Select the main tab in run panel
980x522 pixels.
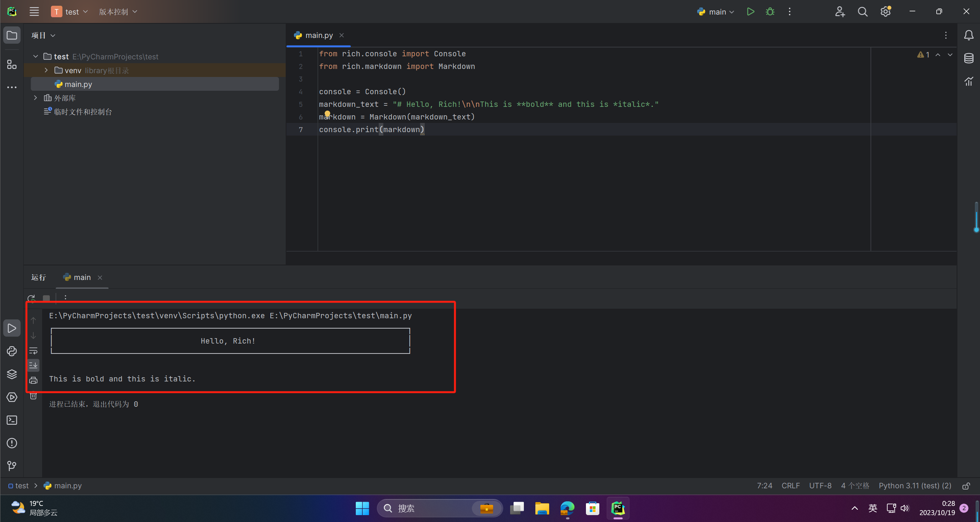(82, 277)
